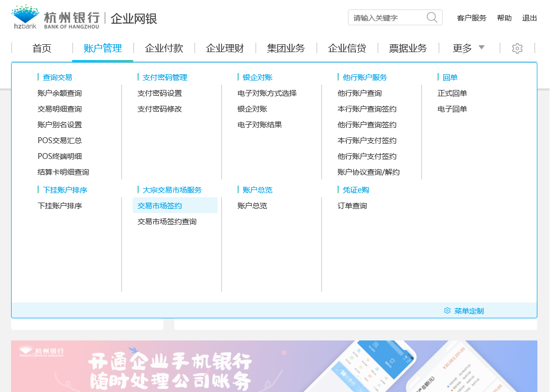The image size is (550, 392).
Task: Switch to 企业付款 tab
Action: click(164, 48)
